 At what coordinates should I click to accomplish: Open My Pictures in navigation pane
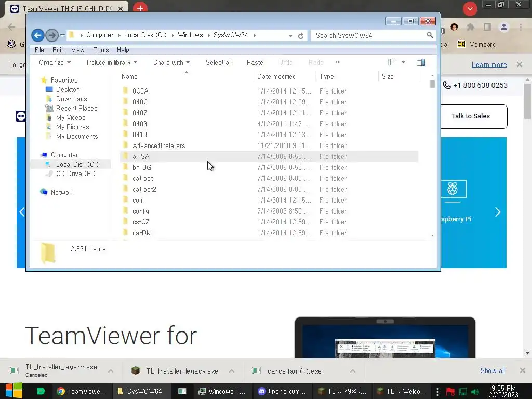(x=72, y=127)
